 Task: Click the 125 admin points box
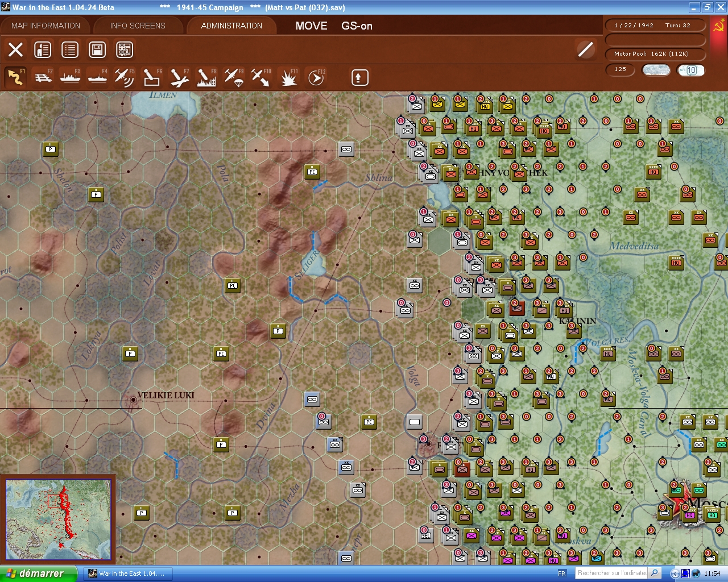point(621,69)
